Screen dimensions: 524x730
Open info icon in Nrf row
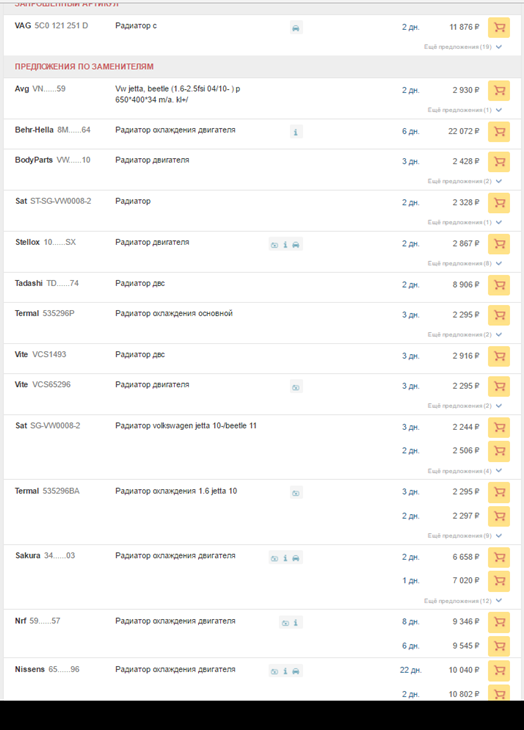coord(296,623)
